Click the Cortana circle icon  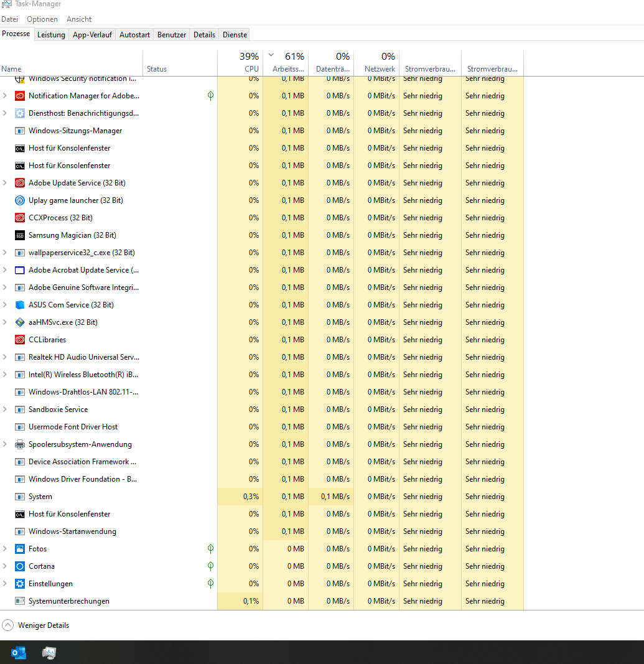(19, 566)
